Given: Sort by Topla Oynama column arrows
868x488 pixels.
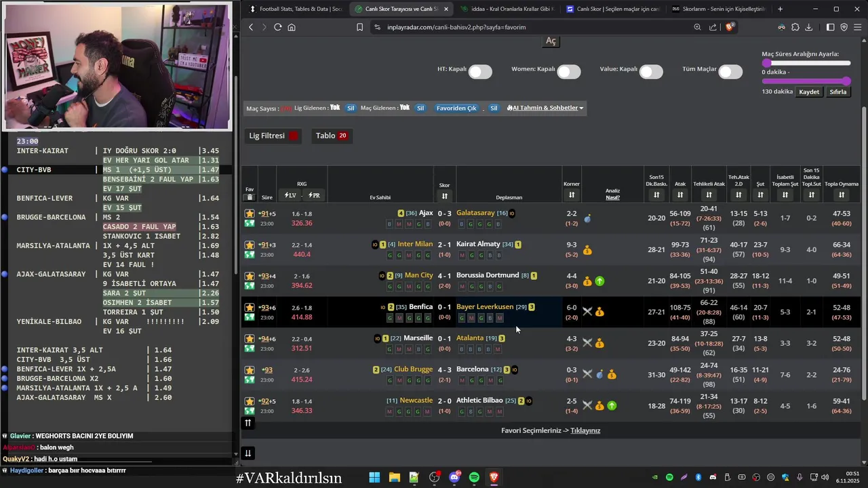Looking at the screenshot, I should [x=841, y=195].
